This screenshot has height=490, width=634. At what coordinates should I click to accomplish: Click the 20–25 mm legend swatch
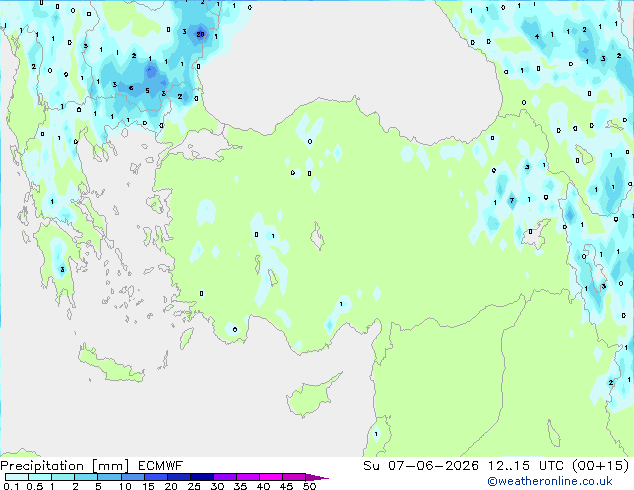tap(178, 477)
